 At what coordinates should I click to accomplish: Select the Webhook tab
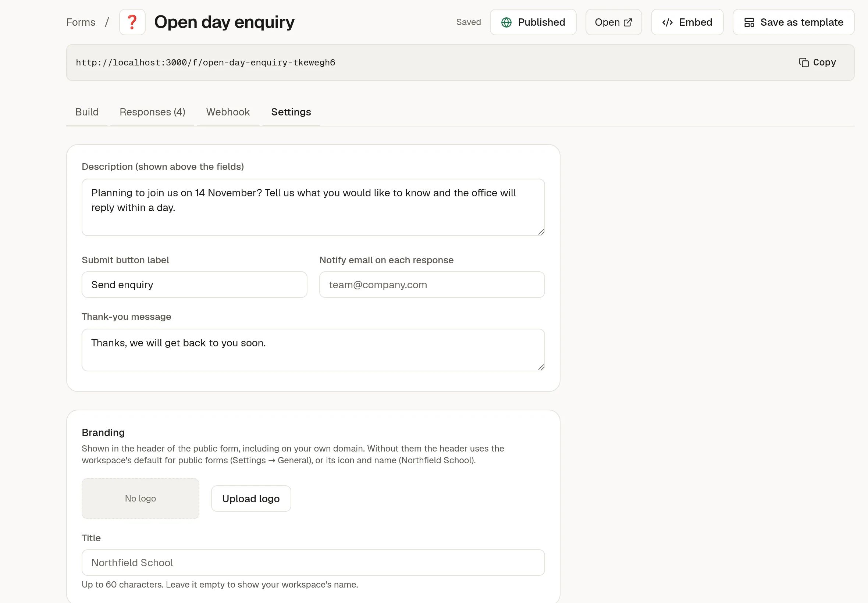coord(228,112)
